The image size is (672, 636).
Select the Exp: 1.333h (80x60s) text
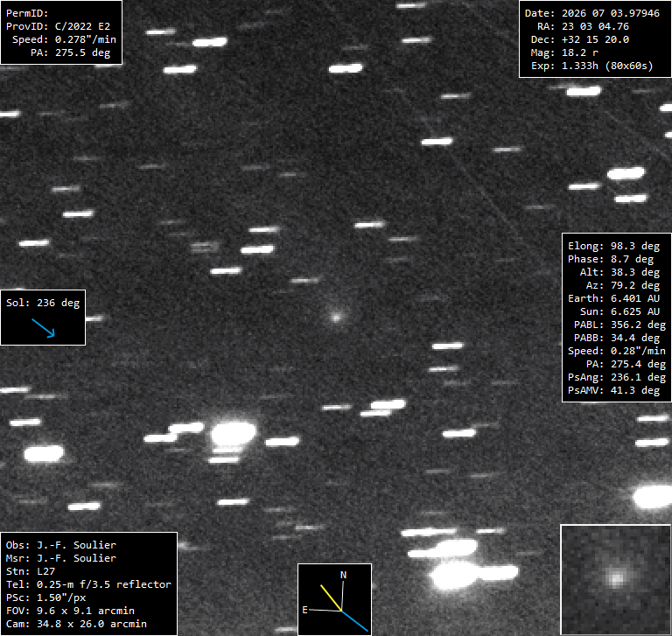coord(591,66)
